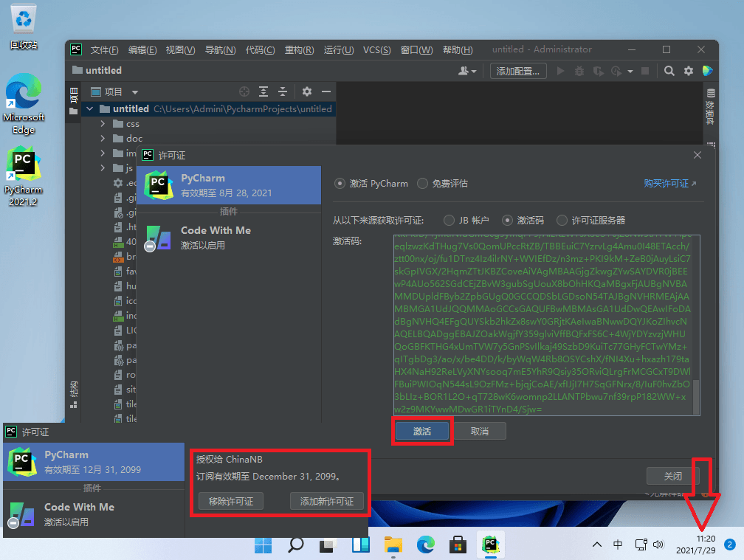Open run-with-coverage dropdown arrow in toolbar
The image size is (744, 560).
pos(630,72)
